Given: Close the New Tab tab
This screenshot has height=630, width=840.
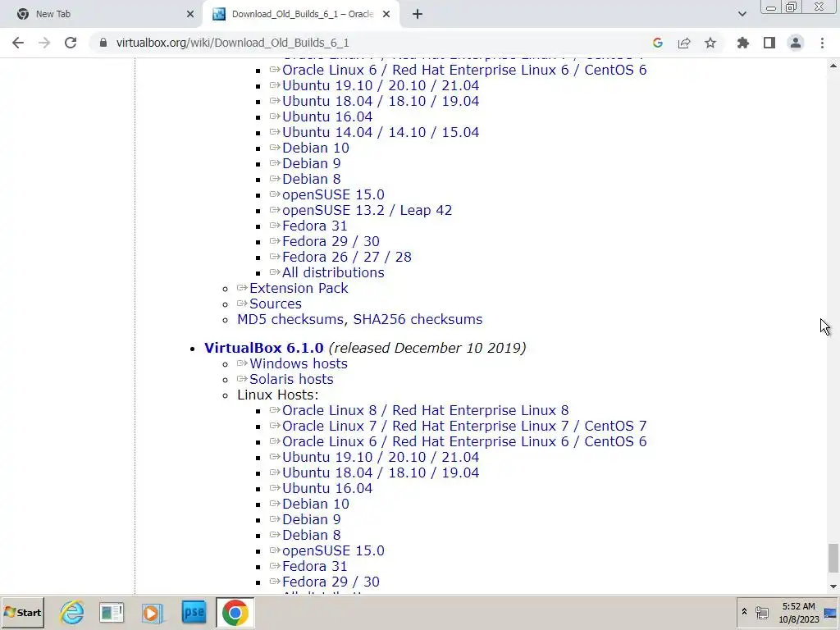Looking at the screenshot, I should pos(190,15).
